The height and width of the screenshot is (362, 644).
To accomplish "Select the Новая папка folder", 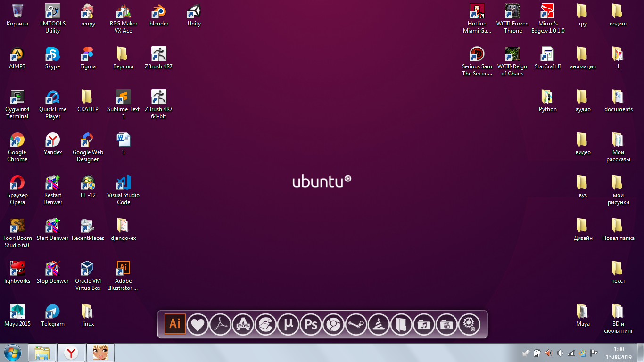I will [618, 230].
